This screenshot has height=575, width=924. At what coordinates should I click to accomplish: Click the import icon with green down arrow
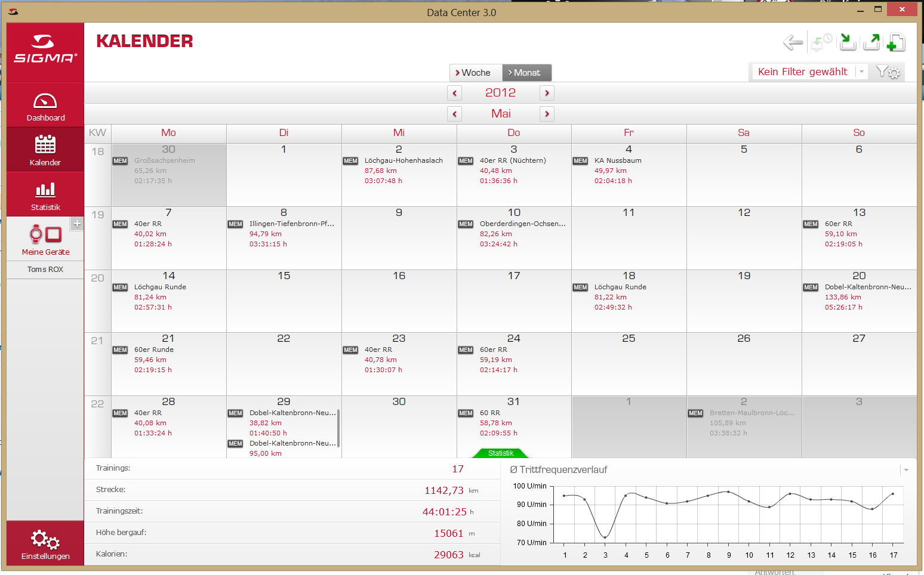[848, 42]
